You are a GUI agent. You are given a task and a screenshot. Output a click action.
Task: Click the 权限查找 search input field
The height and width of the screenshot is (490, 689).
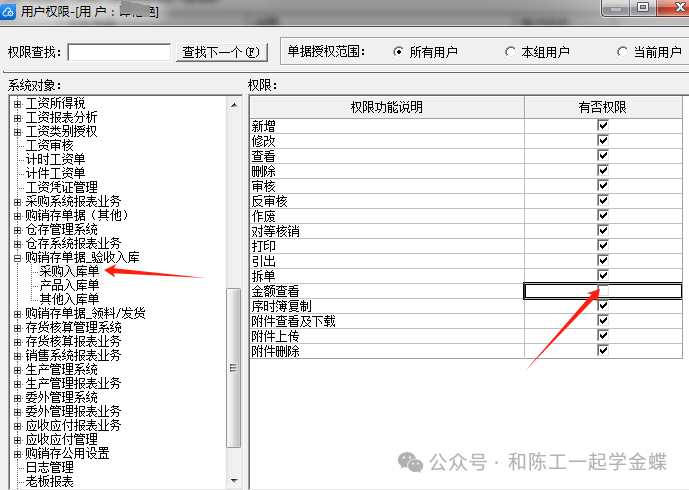[119, 51]
